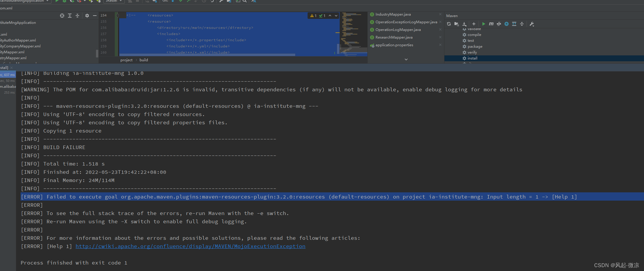The image size is (644, 271).
Task: Collapse the code fold at line 154
Action: point(117,15)
